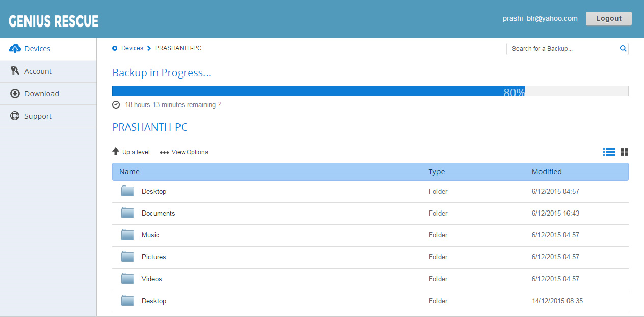
Task: Click the Support lifebuoy icon in sidebar
Action: click(15, 116)
